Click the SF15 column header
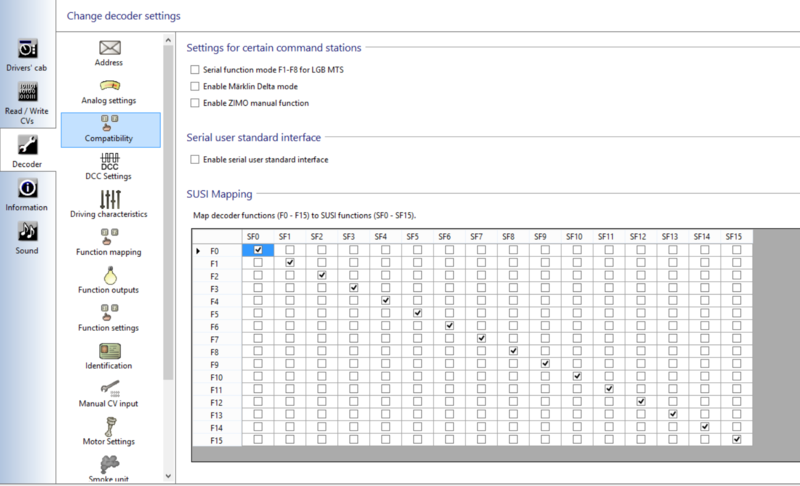 pos(736,237)
